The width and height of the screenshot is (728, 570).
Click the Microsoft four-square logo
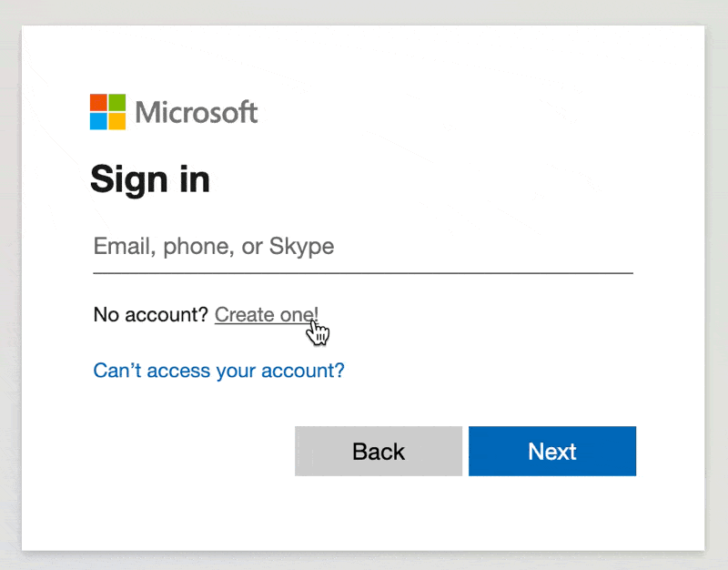(x=107, y=111)
